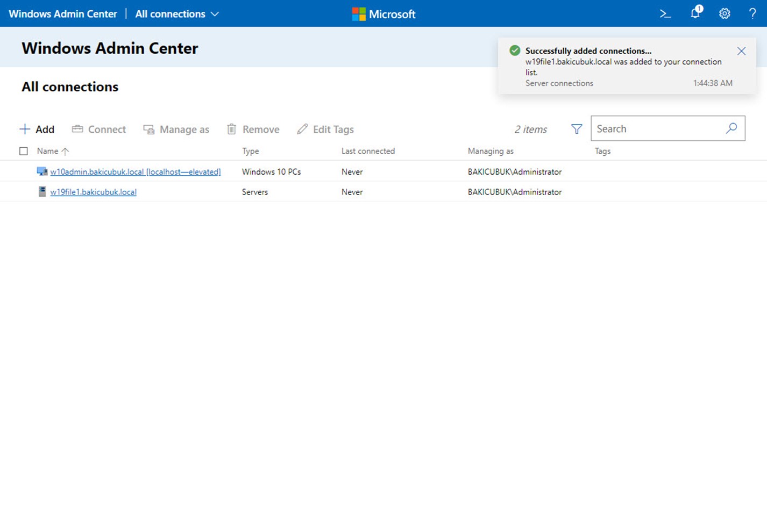Open the notifications bell
Screen dimensions: 767x532
pyautogui.click(x=696, y=12)
